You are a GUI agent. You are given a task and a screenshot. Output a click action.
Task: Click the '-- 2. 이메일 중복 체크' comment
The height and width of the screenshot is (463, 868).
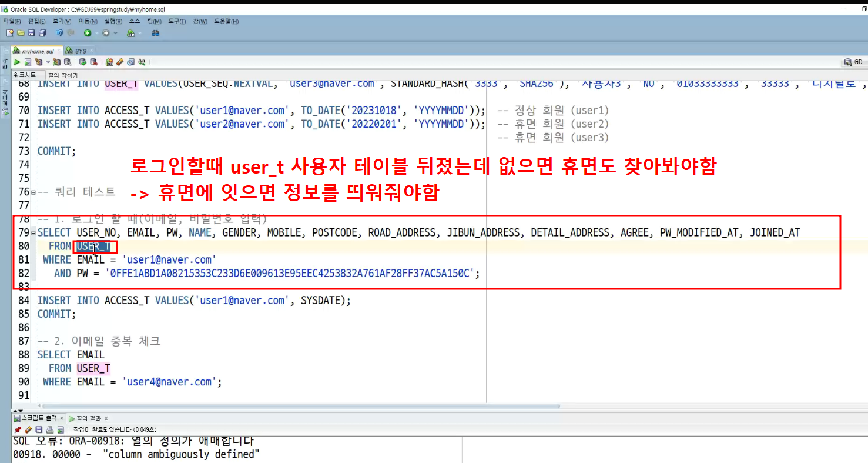(99, 341)
